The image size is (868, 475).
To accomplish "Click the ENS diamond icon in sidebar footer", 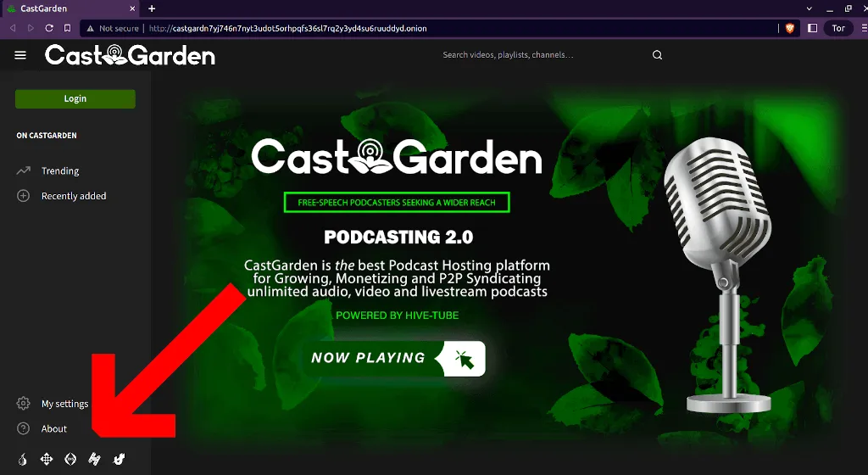I will (70, 459).
